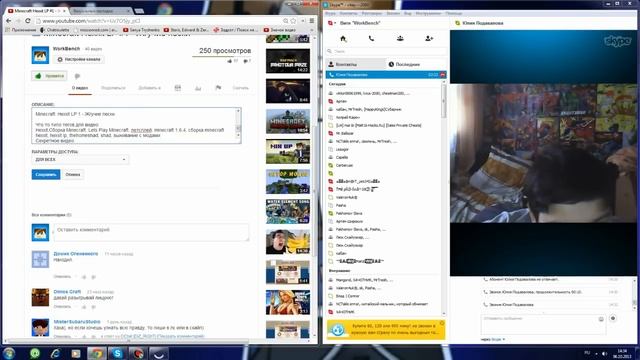Report the video with the flag icon

coord(218,88)
